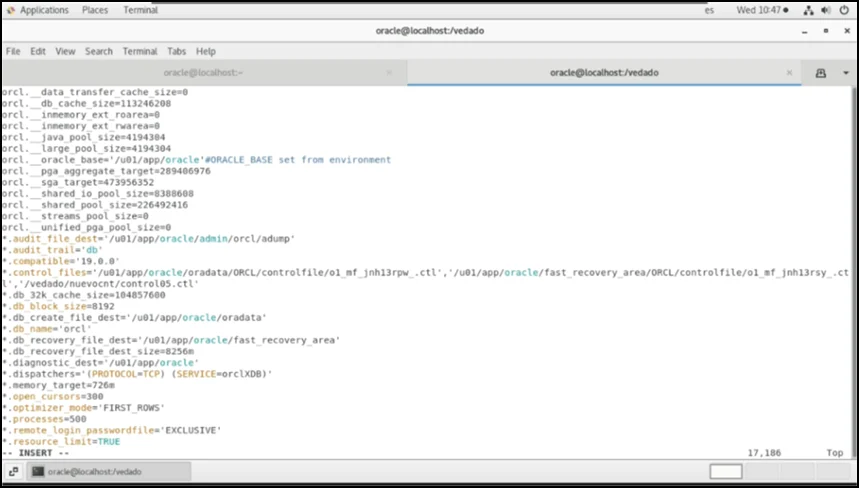Open the Edit menu
The image size is (859, 488).
[x=38, y=51]
